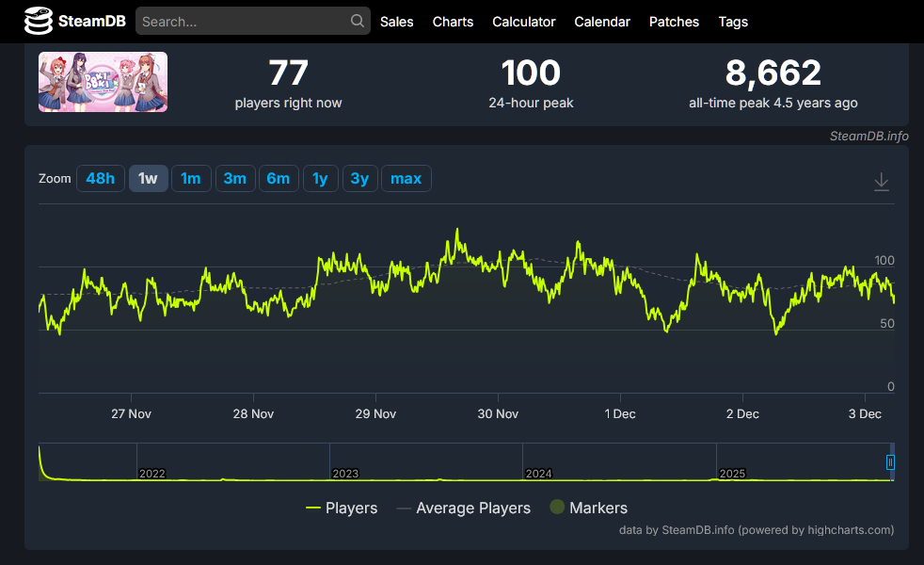Zoom chart to 3y
Viewport: 924px width, 565px height.
click(359, 179)
